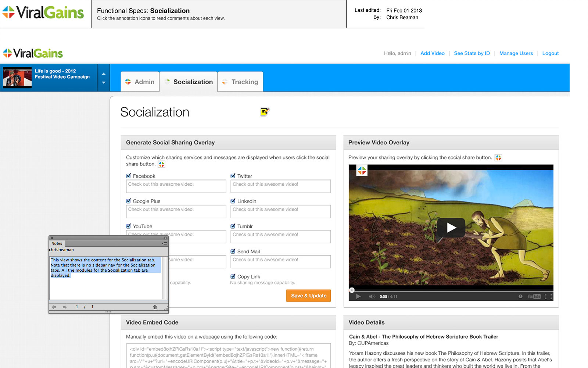Open the Notes panel flyout menu
Viewport: 588px width, 368px height.
coord(164,243)
